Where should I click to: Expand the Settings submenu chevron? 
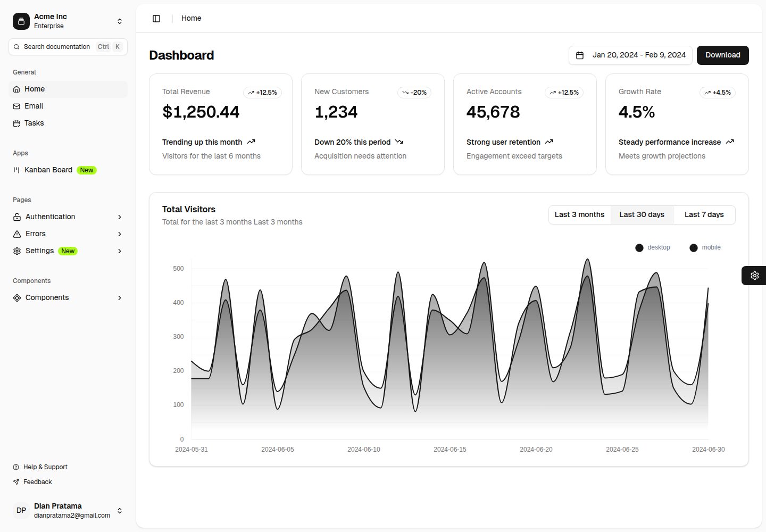(120, 251)
